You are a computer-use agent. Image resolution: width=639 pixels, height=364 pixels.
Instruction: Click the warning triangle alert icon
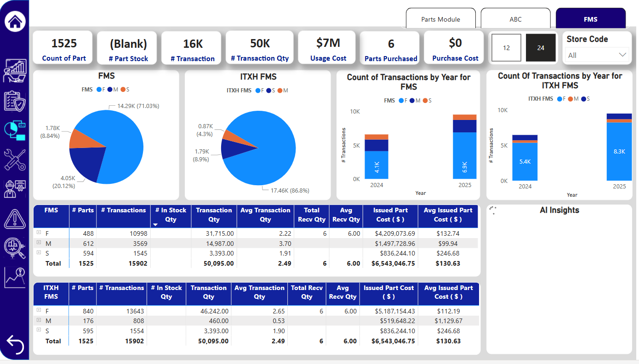[14, 219]
